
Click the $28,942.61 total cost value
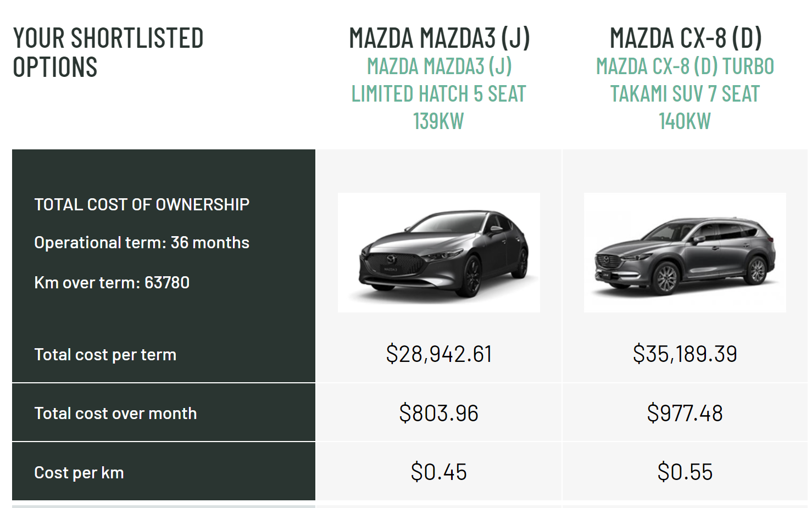point(438,354)
